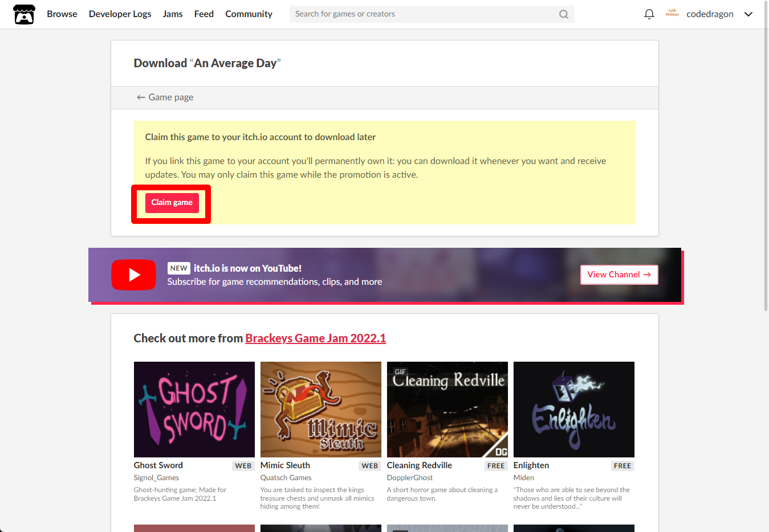769x532 pixels.
Task: Open the Mimic Sleuth thumbnail
Action: [x=321, y=410]
